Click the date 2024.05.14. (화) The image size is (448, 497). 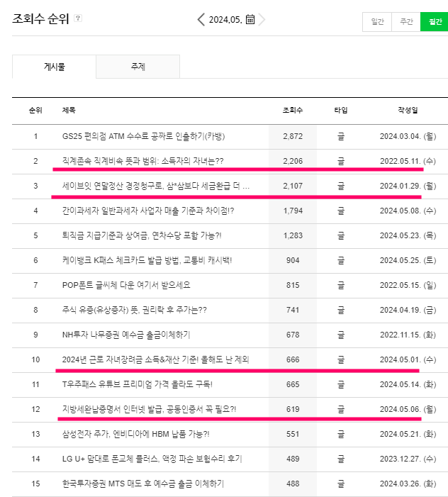(408, 384)
